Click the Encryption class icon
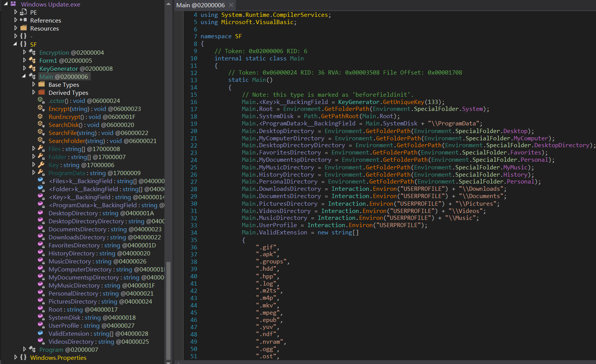Screen dimensions: 596x364 (x=32, y=52)
